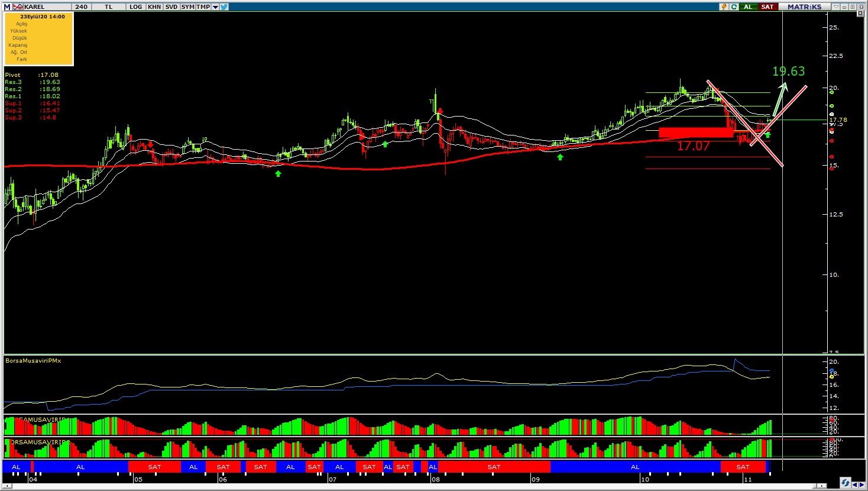Viewport: 868px width, 491px height.
Task: Toggle LOG scale on the chart
Action: click(136, 7)
